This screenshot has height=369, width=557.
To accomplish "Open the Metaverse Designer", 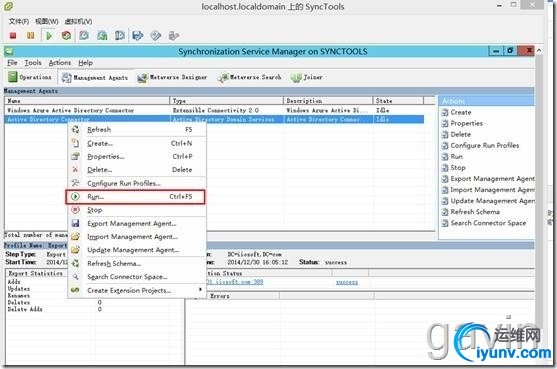I will coord(172,77).
